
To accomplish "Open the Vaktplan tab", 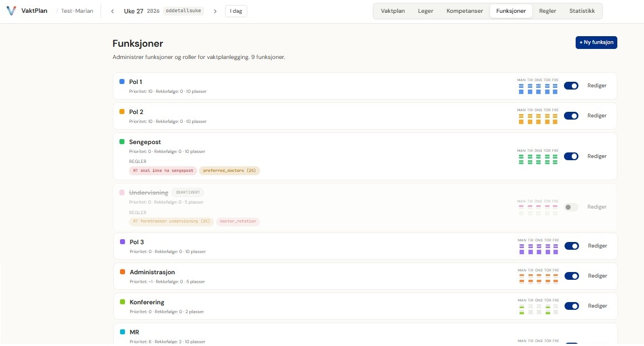I will coord(393,11).
